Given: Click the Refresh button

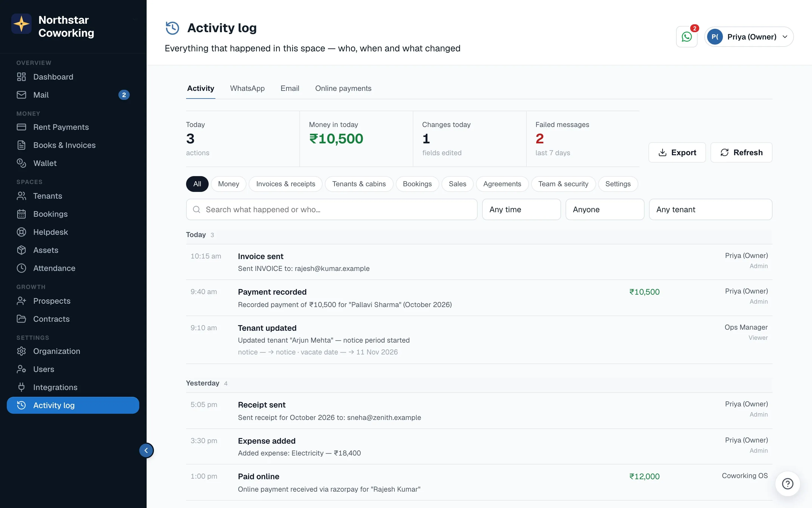Looking at the screenshot, I should pyautogui.click(x=741, y=152).
